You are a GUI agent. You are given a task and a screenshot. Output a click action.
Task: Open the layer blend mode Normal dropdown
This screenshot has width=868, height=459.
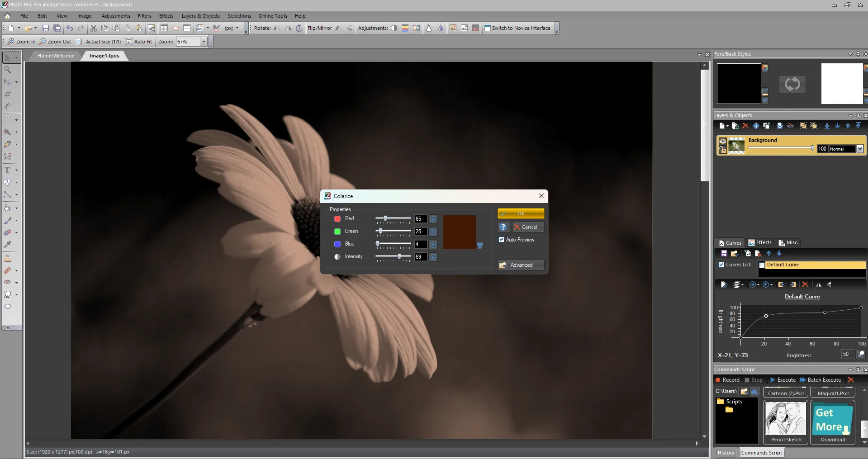pyautogui.click(x=860, y=149)
